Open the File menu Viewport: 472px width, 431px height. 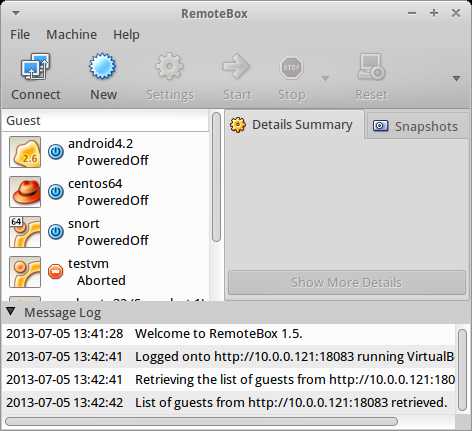[20, 34]
